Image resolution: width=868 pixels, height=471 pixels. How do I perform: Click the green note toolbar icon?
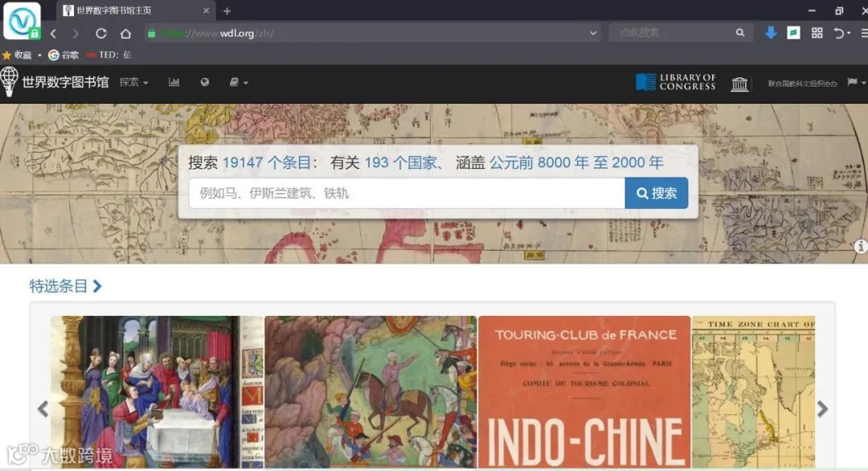793,33
